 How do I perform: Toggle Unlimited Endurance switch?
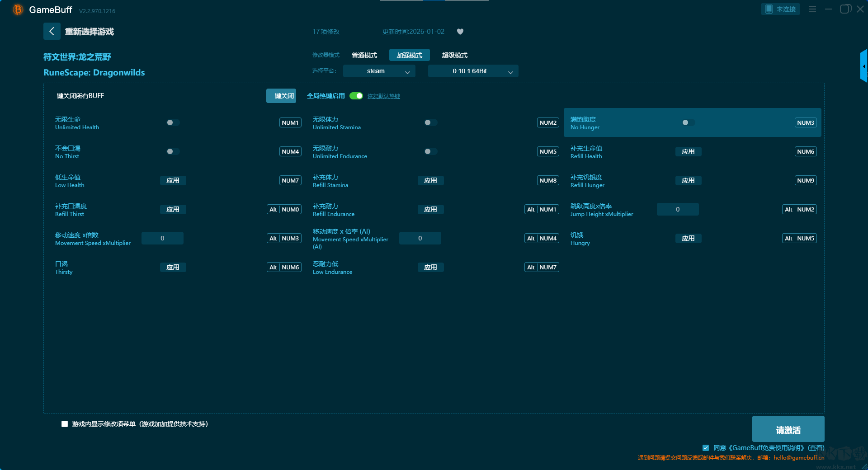click(430, 151)
